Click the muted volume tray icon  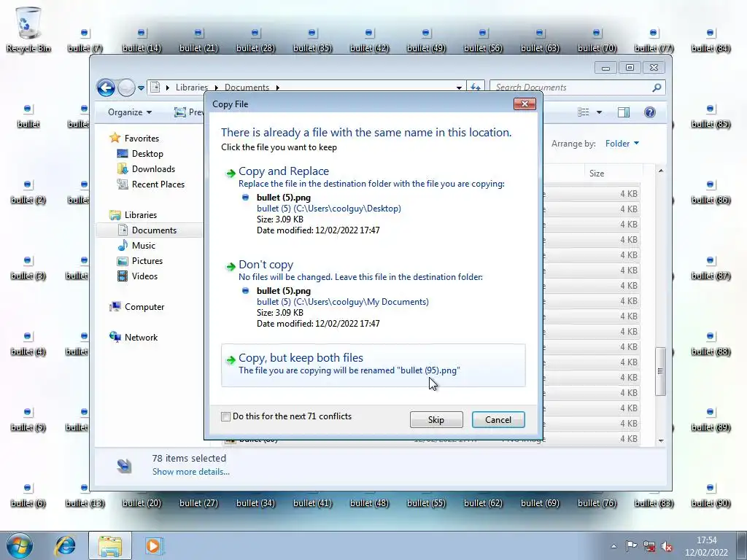(x=667, y=546)
